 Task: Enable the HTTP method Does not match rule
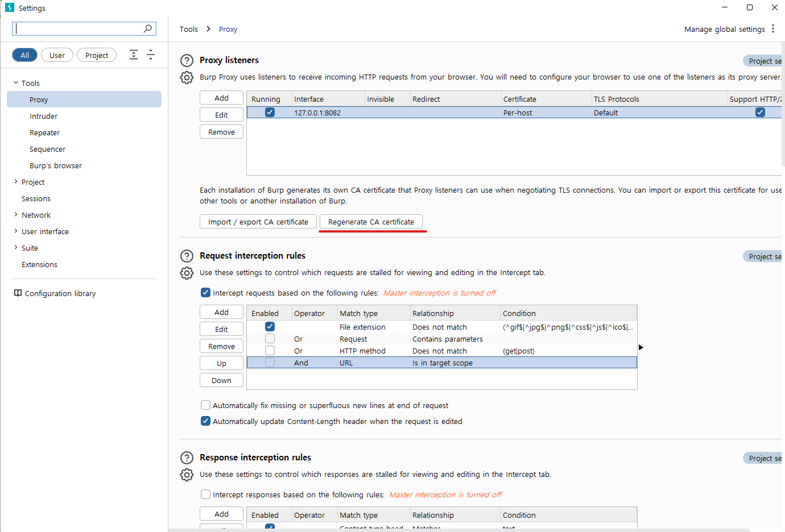[x=270, y=351]
